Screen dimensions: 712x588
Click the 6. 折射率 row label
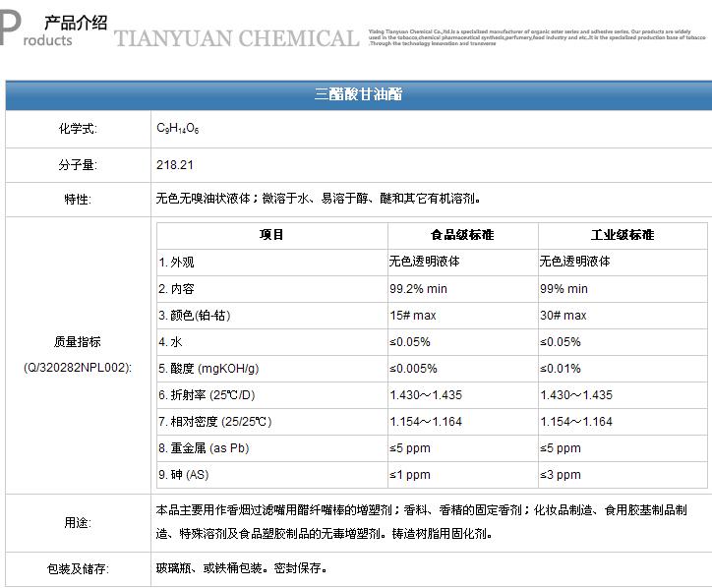pyautogui.click(x=207, y=395)
